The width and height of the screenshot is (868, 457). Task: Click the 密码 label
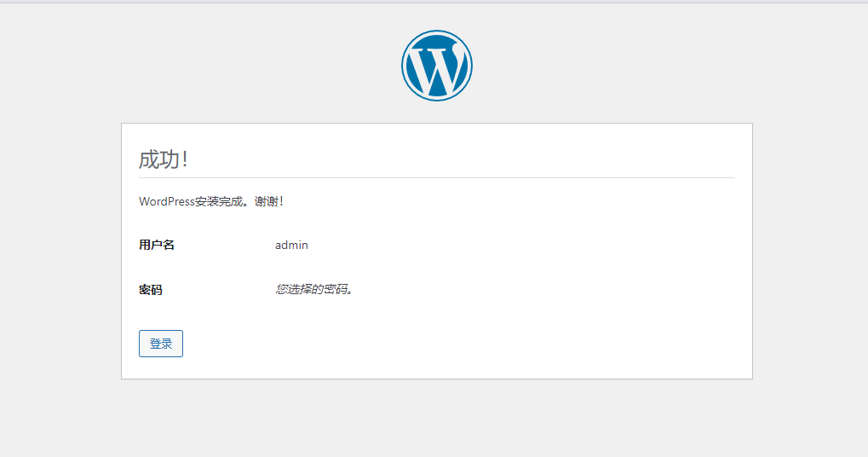[x=151, y=290]
